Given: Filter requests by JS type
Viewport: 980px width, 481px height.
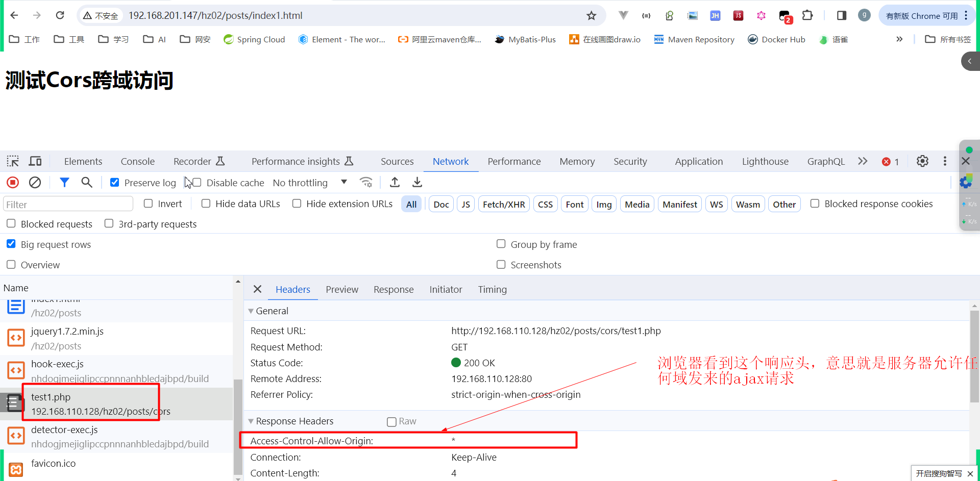Looking at the screenshot, I should [466, 204].
